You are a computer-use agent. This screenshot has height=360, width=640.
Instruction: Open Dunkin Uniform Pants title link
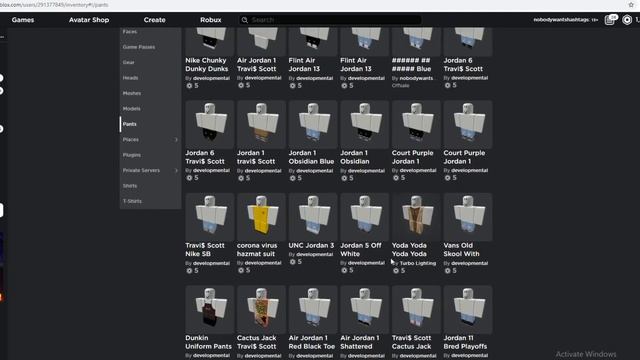(208, 342)
